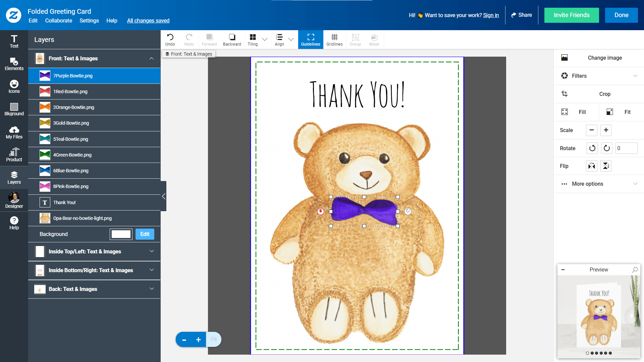Click the white Background color swatch
The image size is (644, 362).
click(121, 234)
